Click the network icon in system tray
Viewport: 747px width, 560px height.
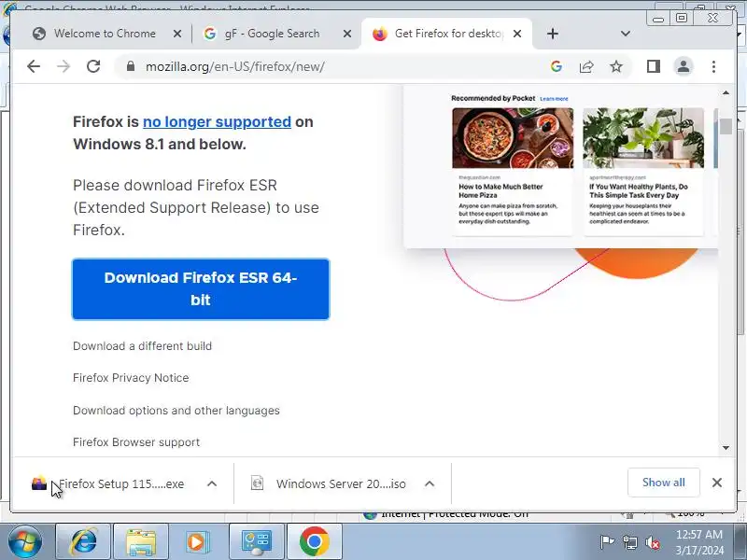pos(630,542)
